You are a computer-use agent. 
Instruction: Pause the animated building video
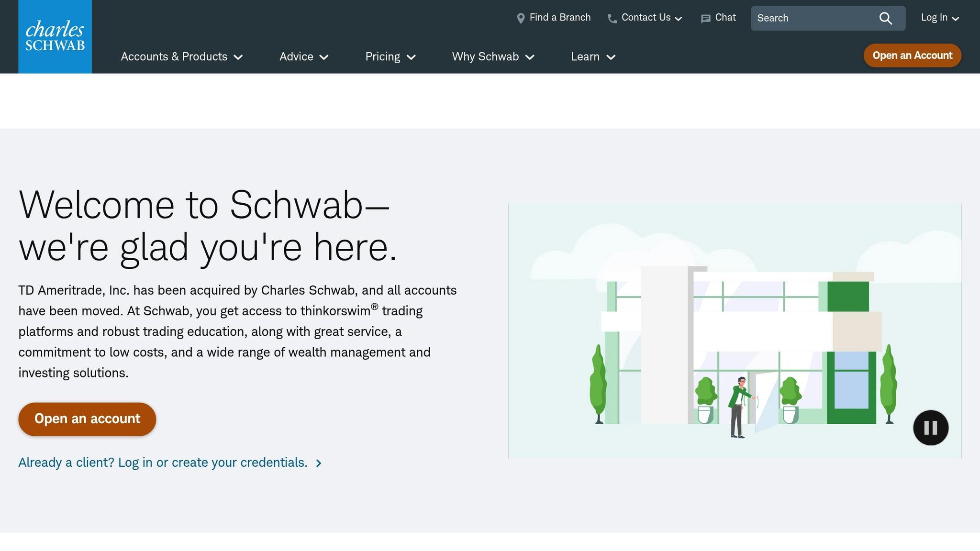click(930, 427)
